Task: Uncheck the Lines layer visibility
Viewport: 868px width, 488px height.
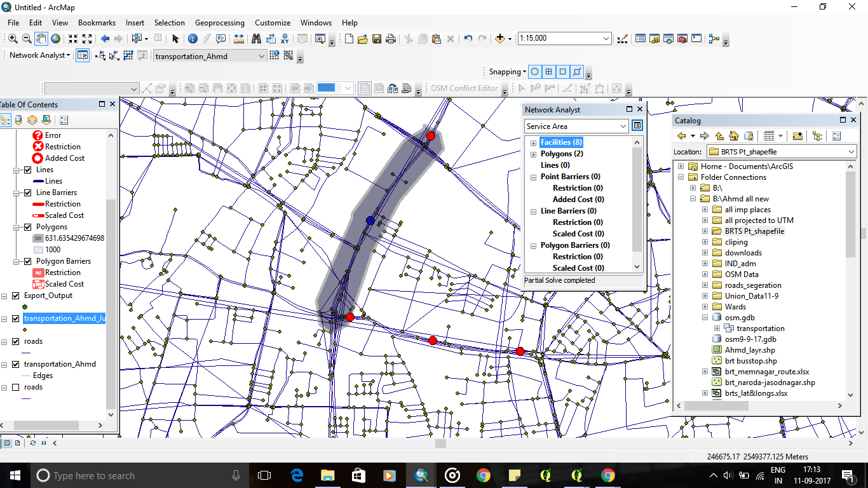Action: tap(28, 170)
